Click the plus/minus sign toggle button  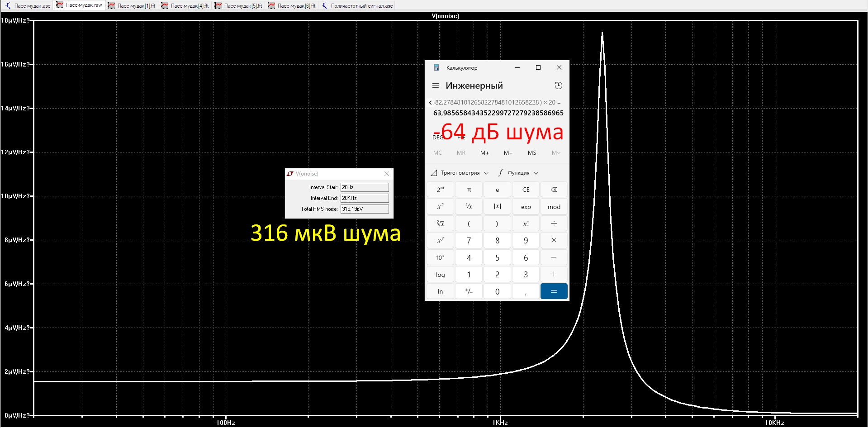pos(469,291)
